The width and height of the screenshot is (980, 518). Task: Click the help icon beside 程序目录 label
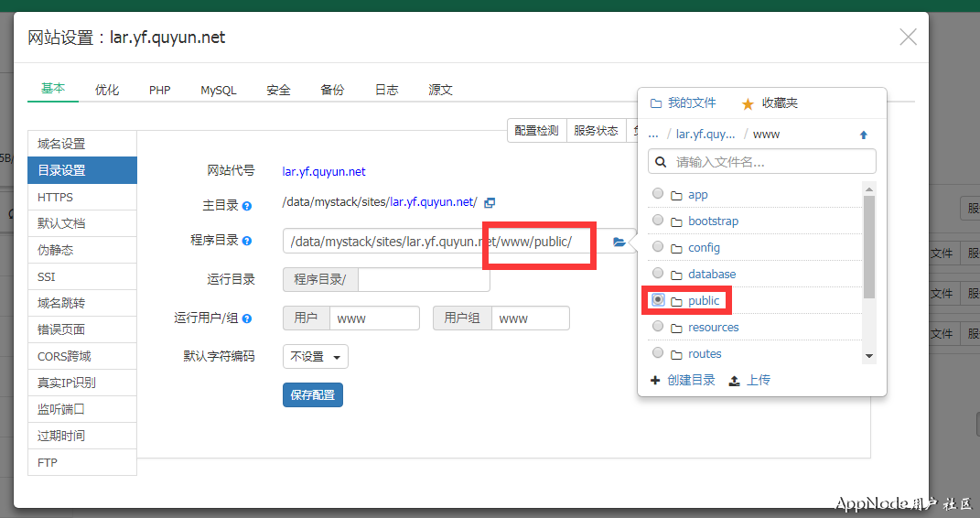247,241
